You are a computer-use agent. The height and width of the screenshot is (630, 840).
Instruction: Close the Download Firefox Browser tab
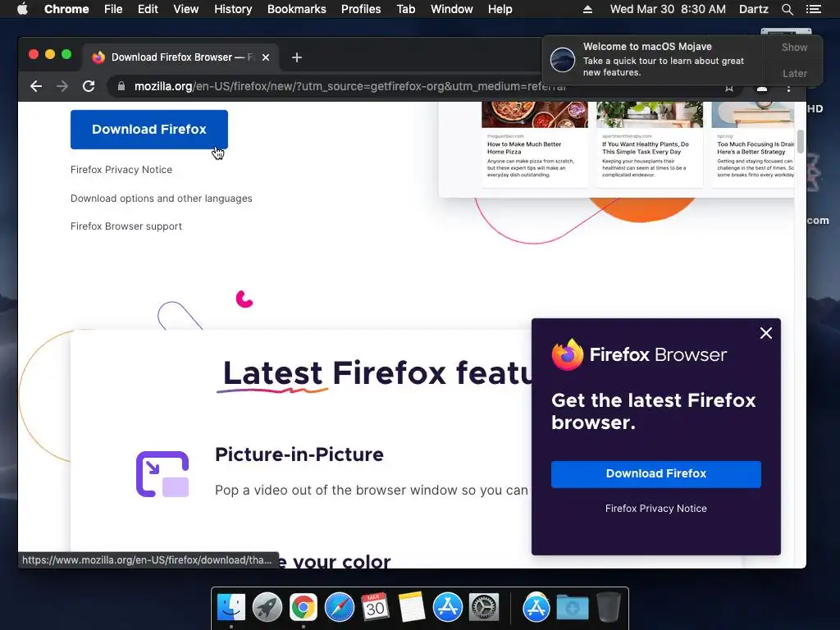pyautogui.click(x=266, y=57)
